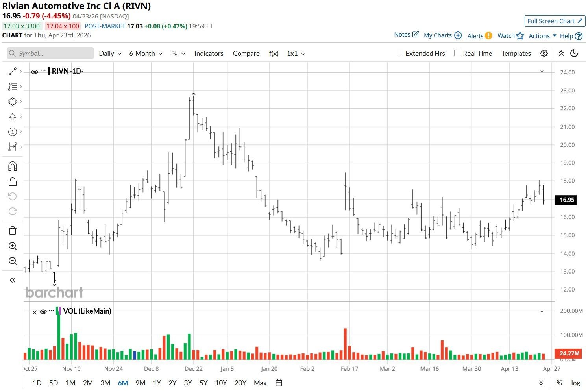Pick the numbered circle label tool
This screenshot has width=588, height=392.
tap(13, 132)
